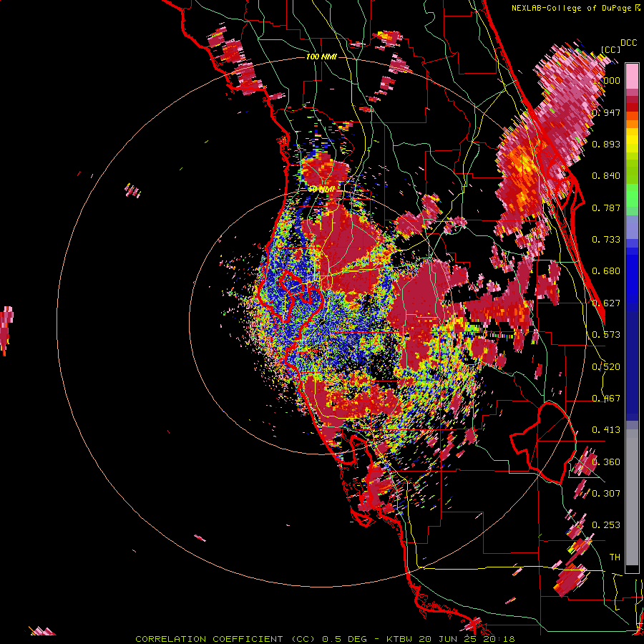
Task: Click the 0.360 scale label
Action: click(x=606, y=462)
